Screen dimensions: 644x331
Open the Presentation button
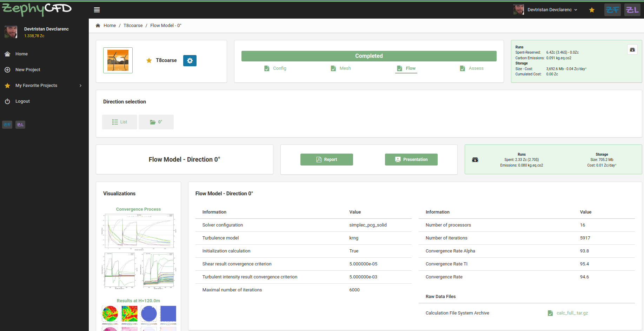click(411, 160)
